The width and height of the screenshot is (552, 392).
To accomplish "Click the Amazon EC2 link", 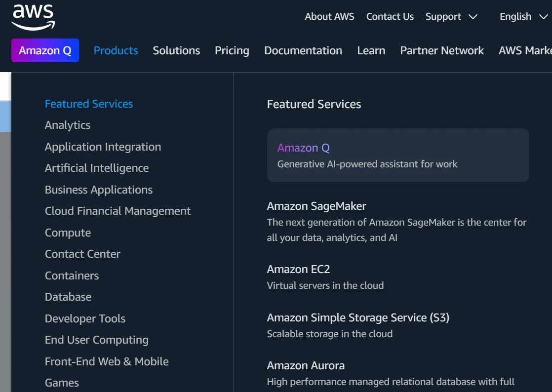I will [298, 269].
